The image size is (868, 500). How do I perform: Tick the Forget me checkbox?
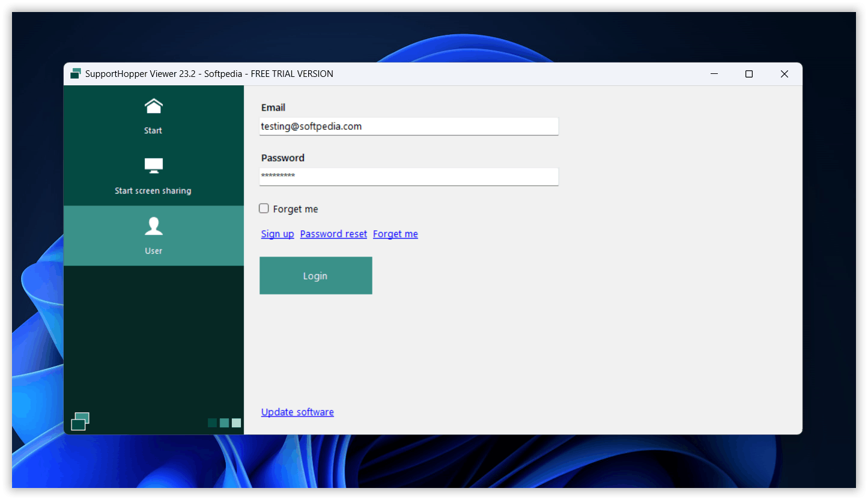click(x=264, y=209)
